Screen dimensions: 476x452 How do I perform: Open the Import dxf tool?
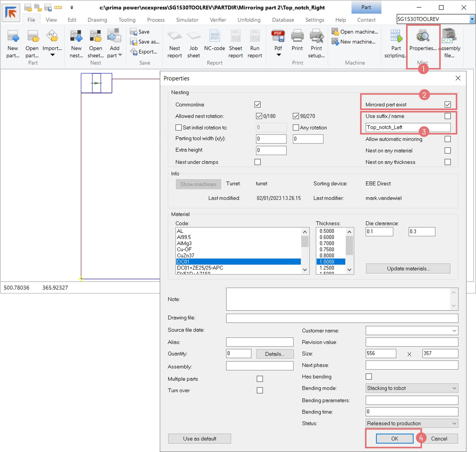(52, 37)
